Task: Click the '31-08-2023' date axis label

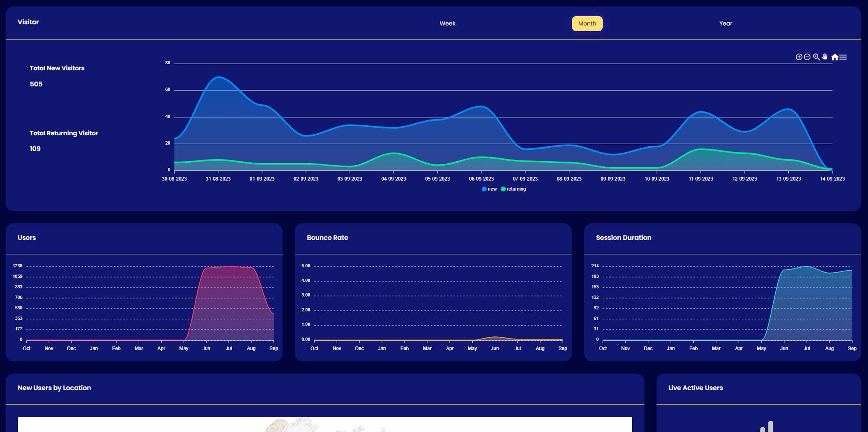Action: [218, 179]
